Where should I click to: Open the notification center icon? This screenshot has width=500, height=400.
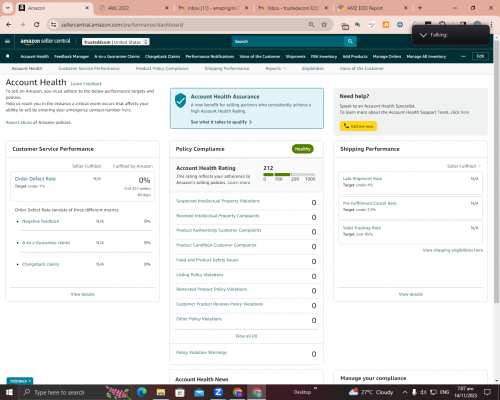point(487,392)
